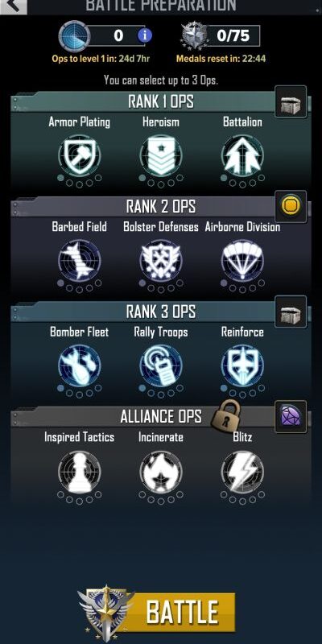The height and width of the screenshot is (644, 322).
Task: Tap the Blitz lightning icon
Action: [x=242, y=471]
